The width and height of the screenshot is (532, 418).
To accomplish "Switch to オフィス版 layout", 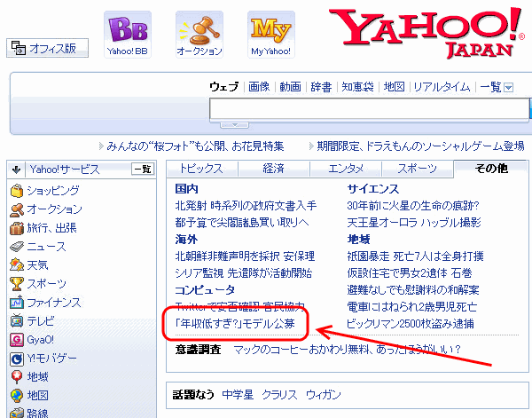I will (48, 48).
